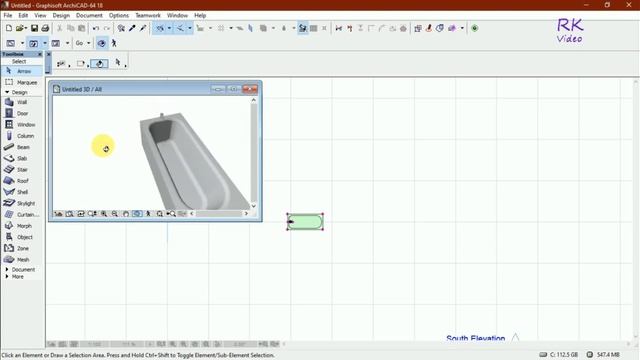640x360 pixels.
Task: Toggle orbit icon in 3D window bottom bar
Action: click(137, 214)
